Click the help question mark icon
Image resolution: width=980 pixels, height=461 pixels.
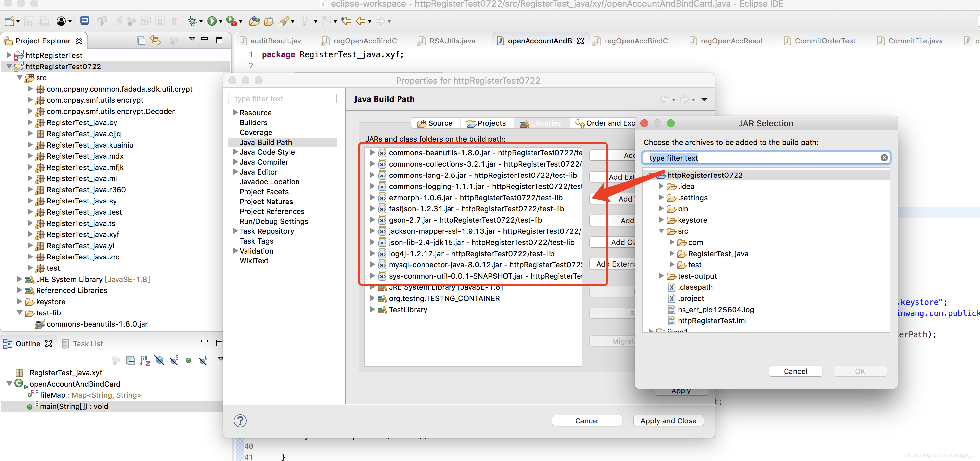pos(240,420)
